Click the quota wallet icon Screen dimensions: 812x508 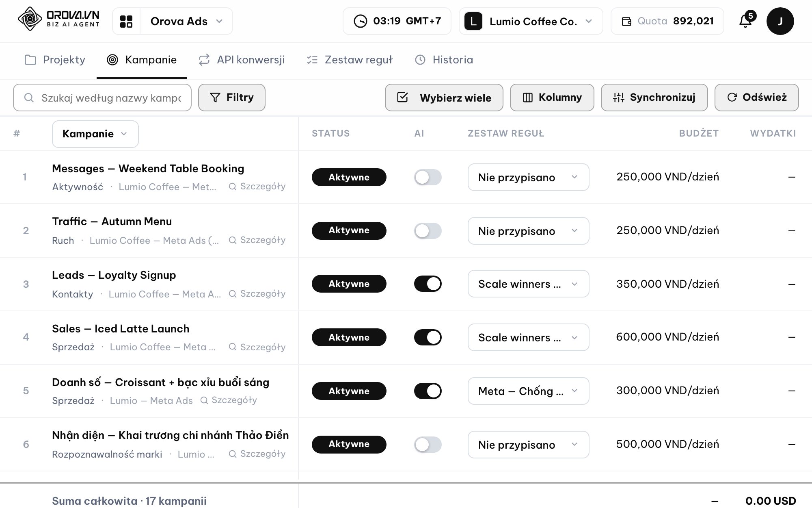click(626, 22)
